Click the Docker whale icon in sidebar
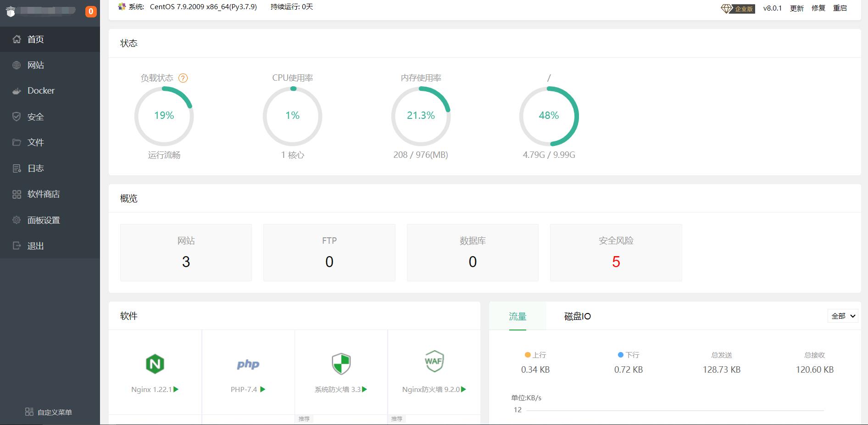 17,91
